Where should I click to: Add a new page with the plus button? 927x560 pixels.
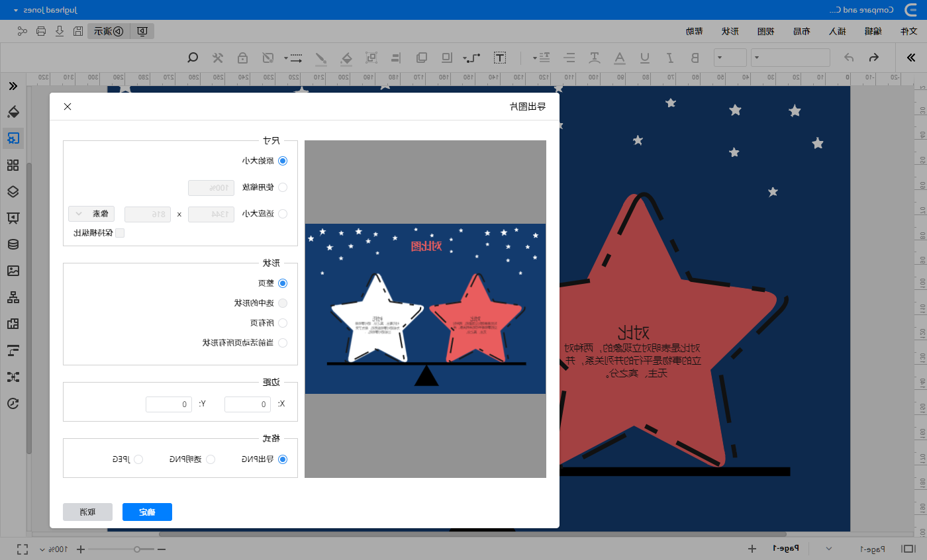point(752,549)
